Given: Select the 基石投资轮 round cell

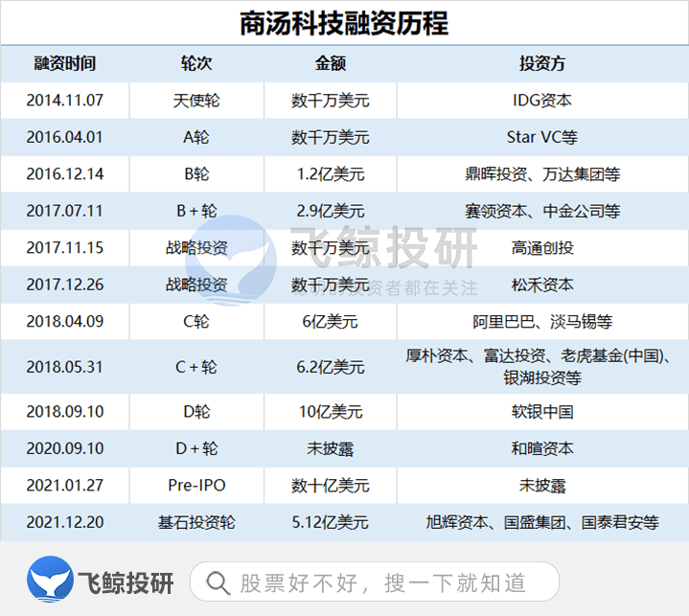Looking at the screenshot, I should pos(196,523).
